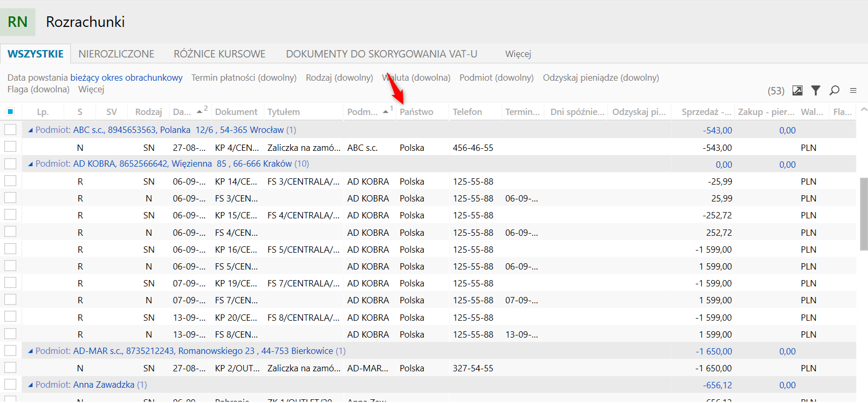Collapse the Podmiot Anna Zawadzka group

click(x=31, y=385)
